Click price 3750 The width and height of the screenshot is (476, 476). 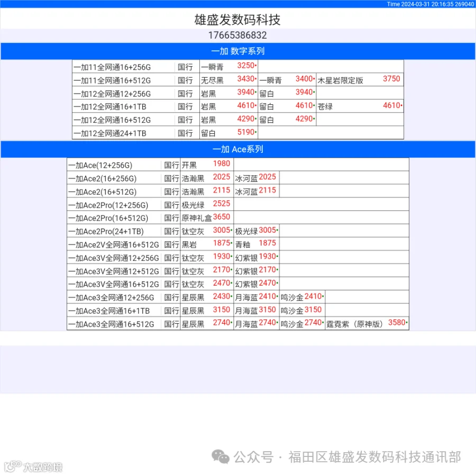[x=391, y=79]
